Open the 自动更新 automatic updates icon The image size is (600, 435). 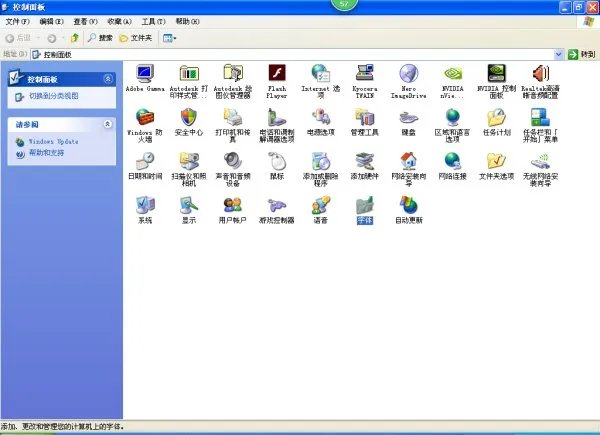[x=408, y=206]
